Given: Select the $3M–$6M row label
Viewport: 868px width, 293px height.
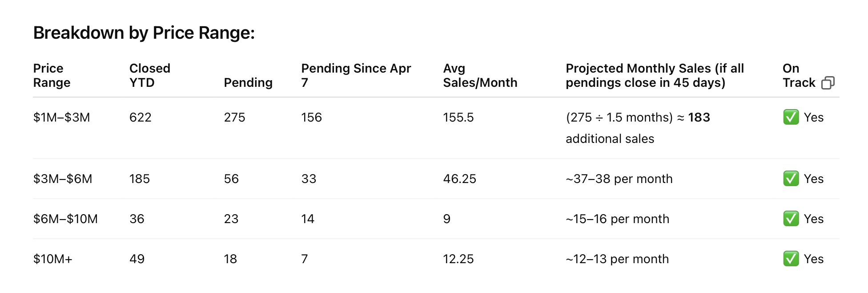Looking at the screenshot, I should (x=63, y=179).
